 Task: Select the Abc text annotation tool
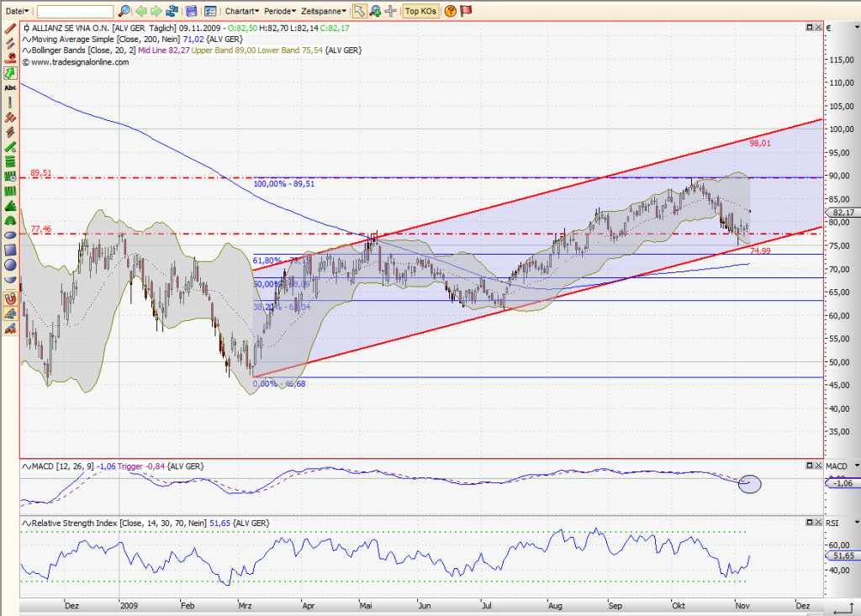click(10, 88)
